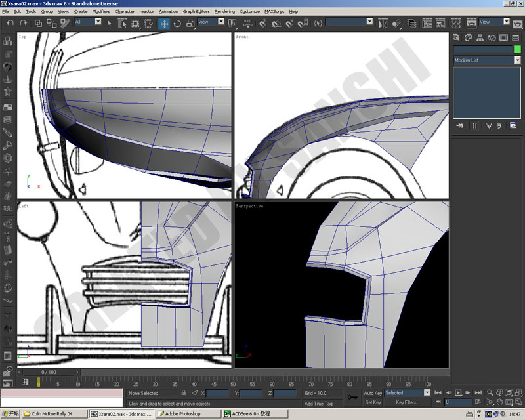Click the green object color swatch

[518, 49]
